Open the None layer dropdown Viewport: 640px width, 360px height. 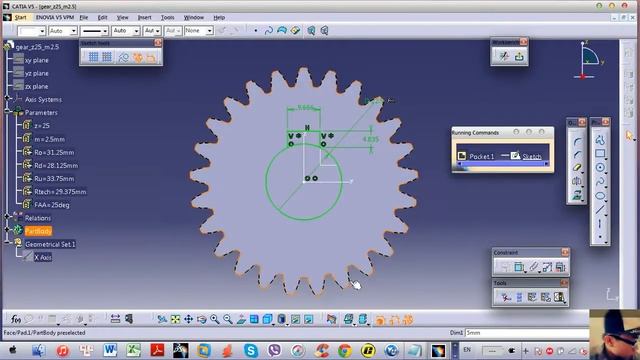[198, 31]
